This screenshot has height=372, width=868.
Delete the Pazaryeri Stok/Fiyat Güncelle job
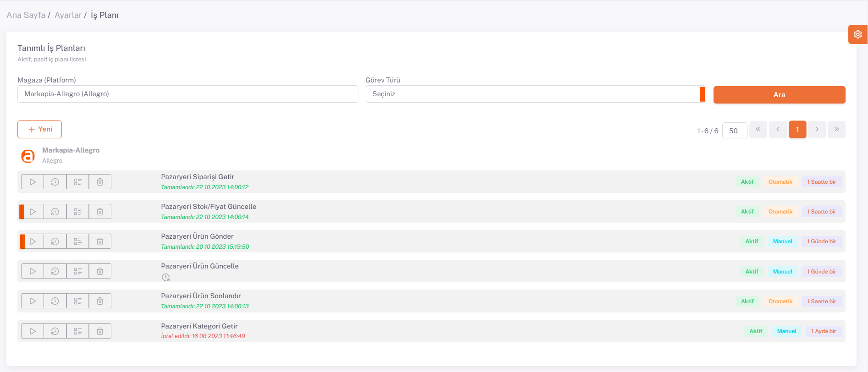[x=100, y=212]
